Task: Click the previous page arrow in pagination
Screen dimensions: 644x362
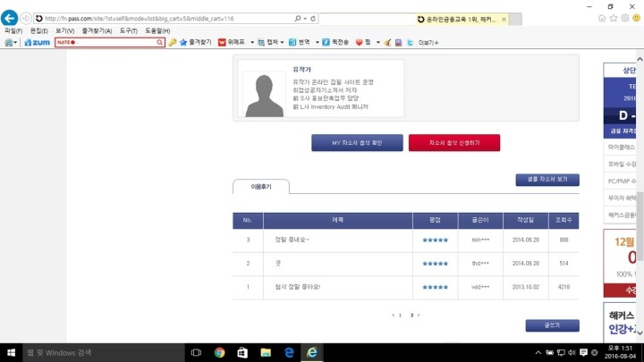Action: [393, 316]
